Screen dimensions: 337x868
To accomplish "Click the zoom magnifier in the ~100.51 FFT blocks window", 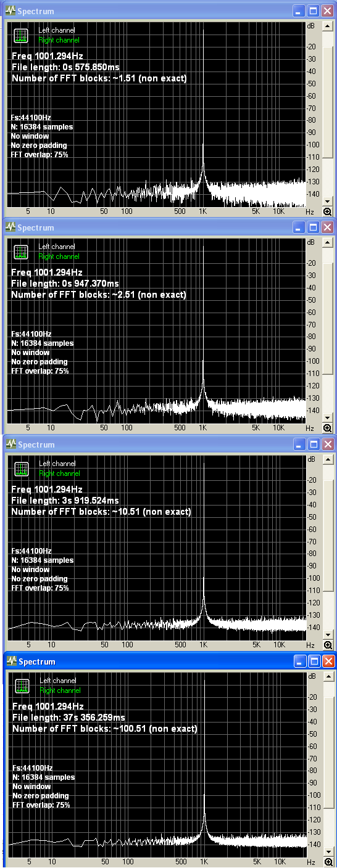I will pyautogui.click(x=328, y=862).
